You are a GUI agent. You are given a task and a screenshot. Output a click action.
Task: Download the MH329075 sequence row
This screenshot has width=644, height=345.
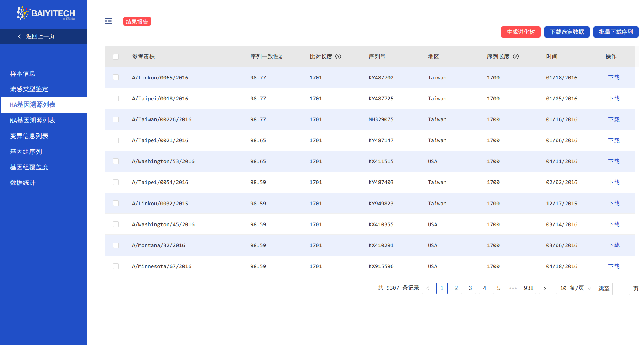(x=614, y=119)
